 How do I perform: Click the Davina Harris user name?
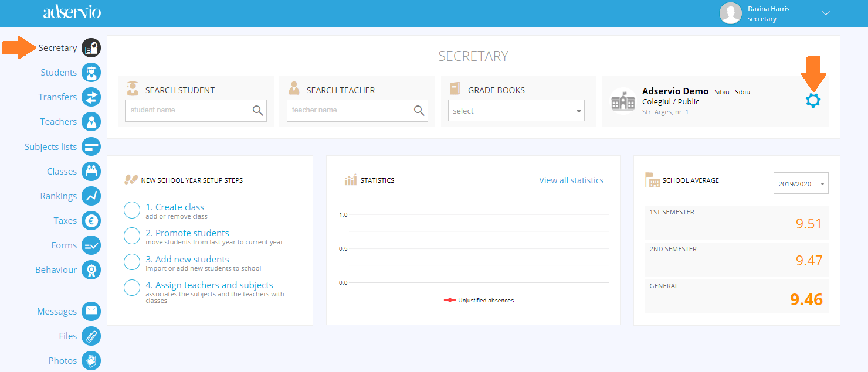click(x=768, y=9)
